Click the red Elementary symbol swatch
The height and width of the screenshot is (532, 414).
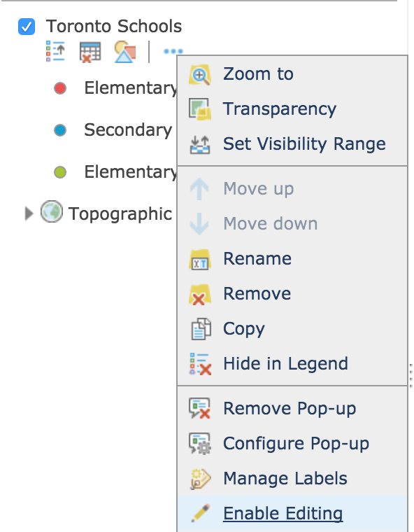point(60,88)
